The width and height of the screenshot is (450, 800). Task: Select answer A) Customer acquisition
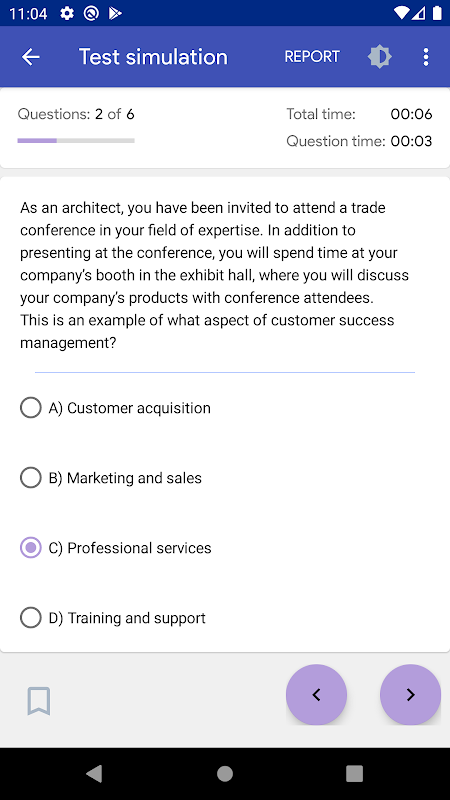pyautogui.click(x=115, y=408)
